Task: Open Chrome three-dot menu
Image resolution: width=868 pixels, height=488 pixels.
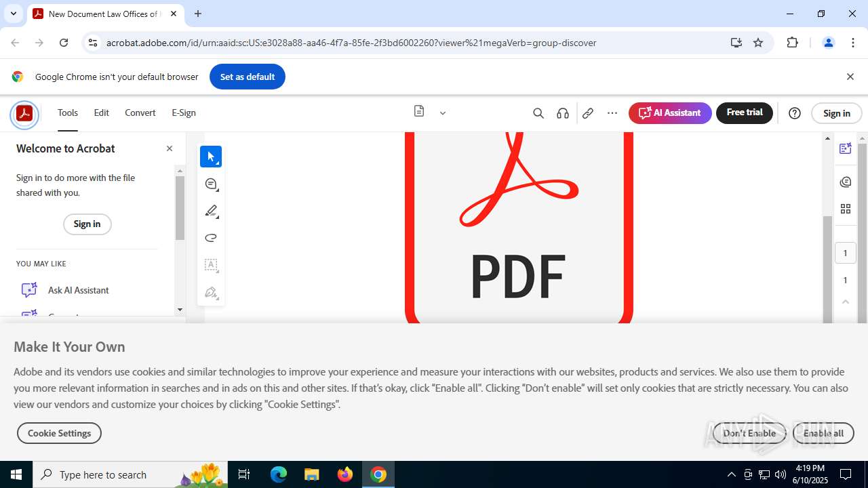Action: pyautogui.click(x=853, y=43)
